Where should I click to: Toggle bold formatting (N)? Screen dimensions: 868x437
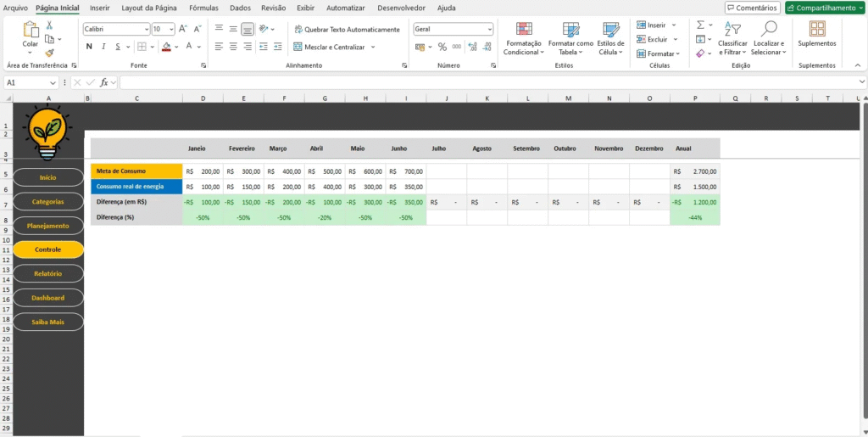(x=89, y=47)
